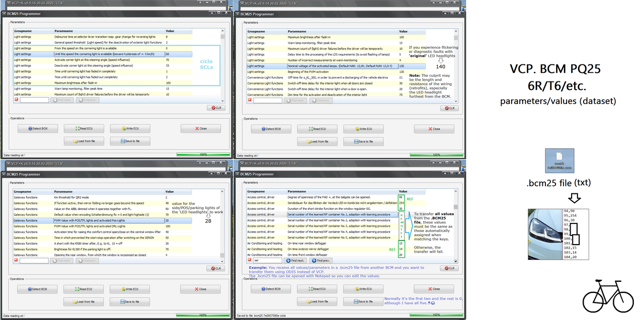Click Read ECU in the Nominal-voltage window

click(317, 129)
